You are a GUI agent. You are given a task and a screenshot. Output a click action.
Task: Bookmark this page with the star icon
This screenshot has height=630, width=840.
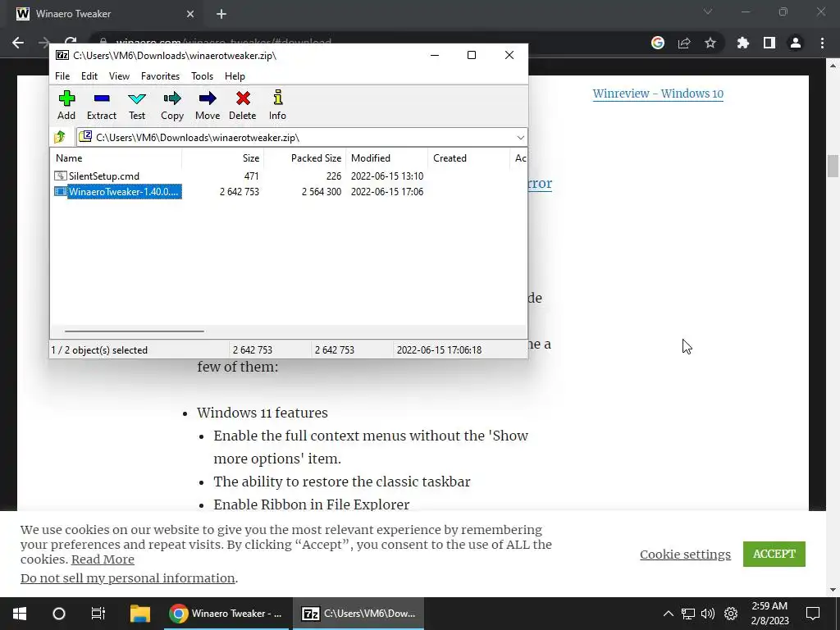tap(710, 43)
